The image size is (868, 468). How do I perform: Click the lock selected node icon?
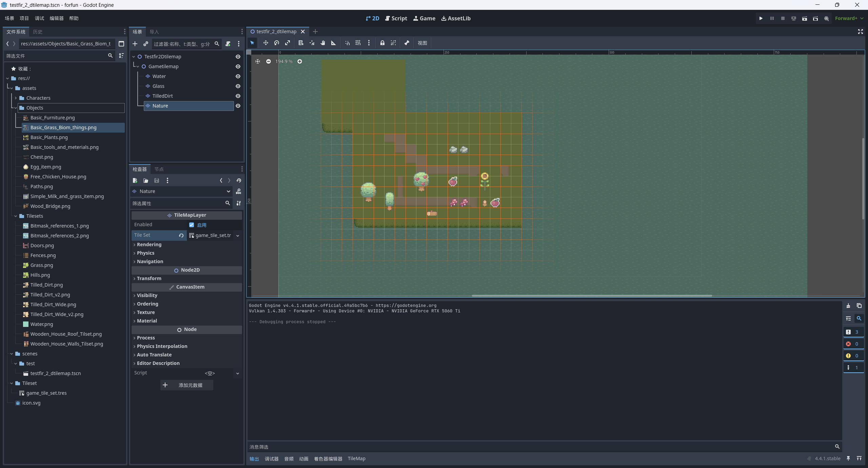tap(382, 43)
